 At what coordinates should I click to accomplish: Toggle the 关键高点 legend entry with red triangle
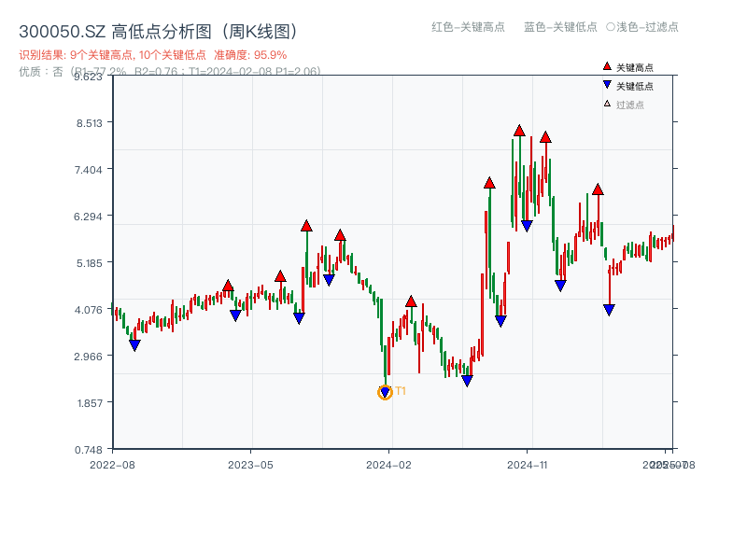point(627,67)
